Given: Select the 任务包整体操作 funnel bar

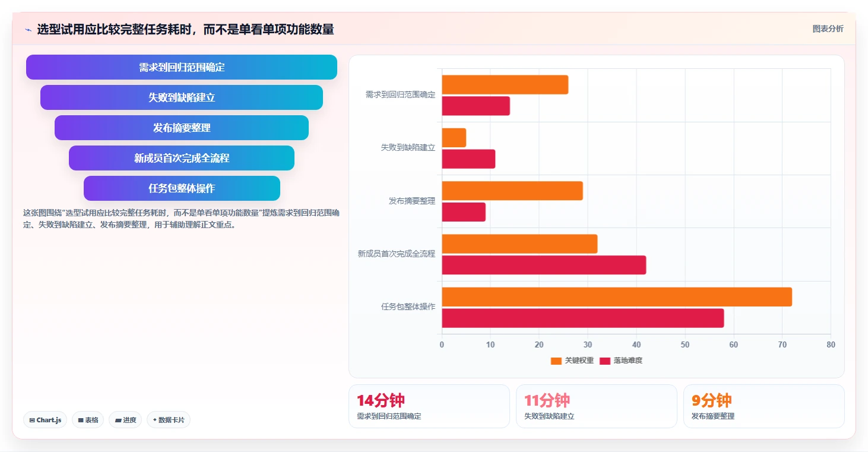Looking at the screenshot, I should (182, 188).
